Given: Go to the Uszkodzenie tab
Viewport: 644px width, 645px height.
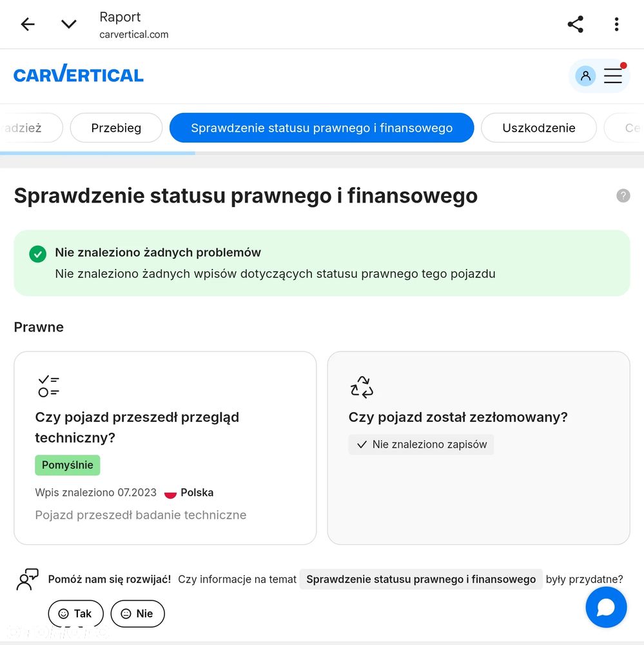Looking at the screenshot, I should coord(538,128).
